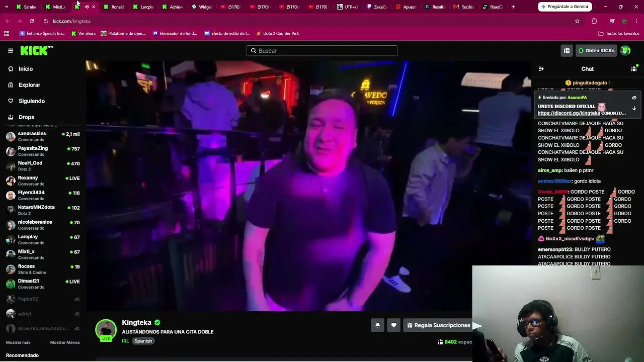This screenshot has height=362, width=644.
Task: Click Regala Suscripciones button
Action: pyautogui.click(x=438, y=325)
